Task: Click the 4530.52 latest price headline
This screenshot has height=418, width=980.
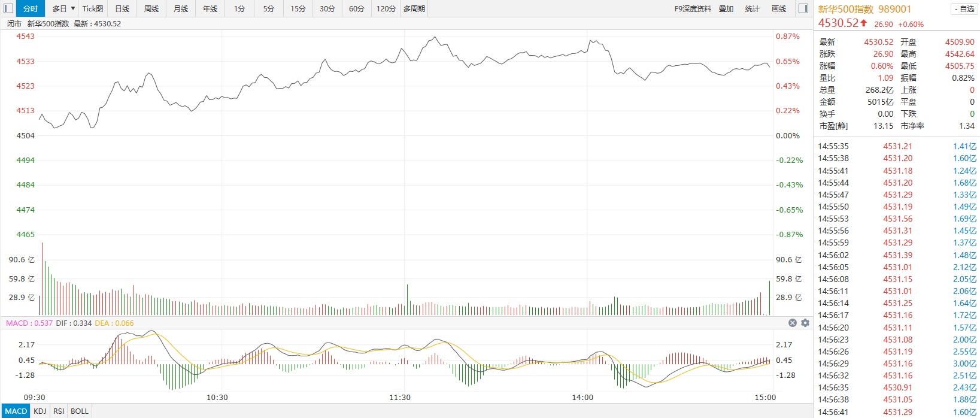Action: click(x=838, y=23)
